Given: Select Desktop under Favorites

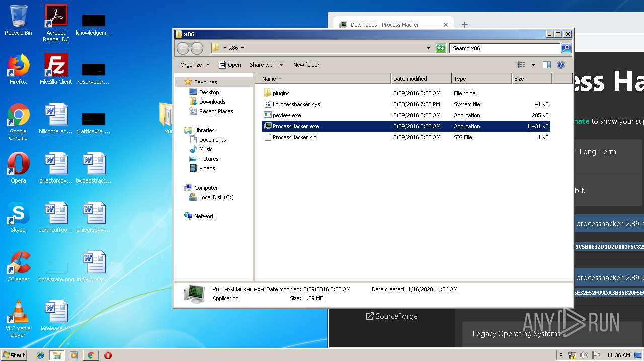Looking at the screenshot, I should click(209, 92).
